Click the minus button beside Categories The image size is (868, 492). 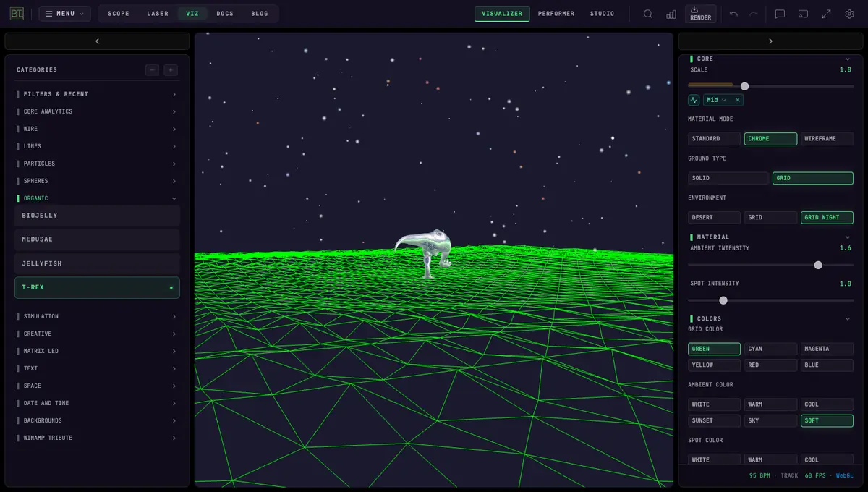(x=152, y=70)
